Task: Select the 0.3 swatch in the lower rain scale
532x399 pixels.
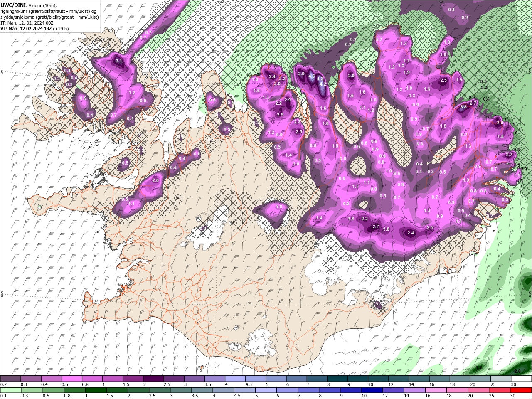Action: pyautogui.click(x=32, y=390)
